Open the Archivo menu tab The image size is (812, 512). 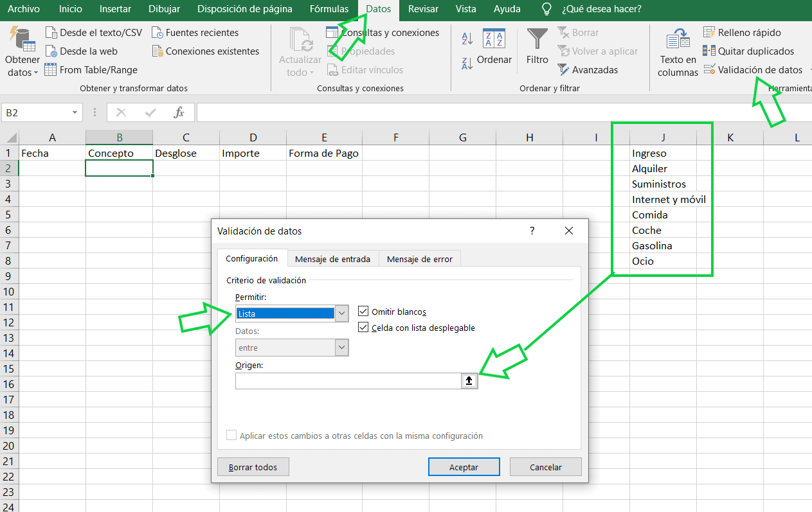coord(24,9)
